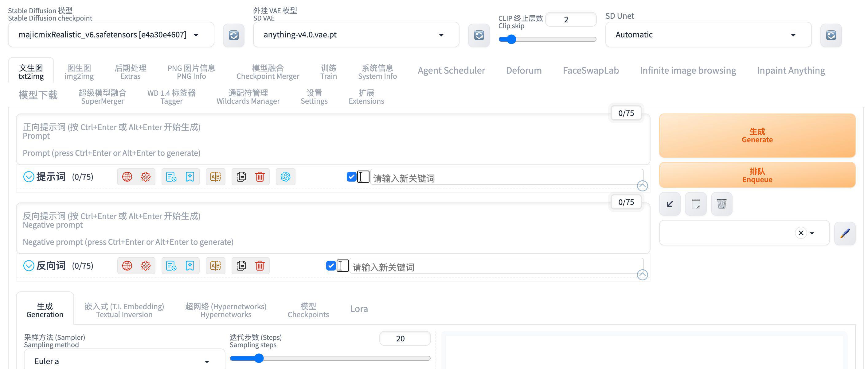Open the Euler a sampling method dropdown

tap(124, 361)
